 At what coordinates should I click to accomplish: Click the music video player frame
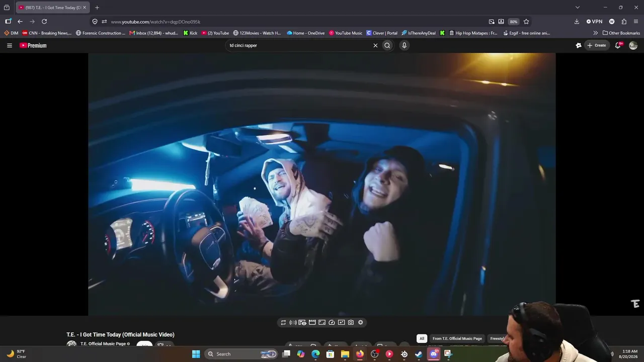322,185
